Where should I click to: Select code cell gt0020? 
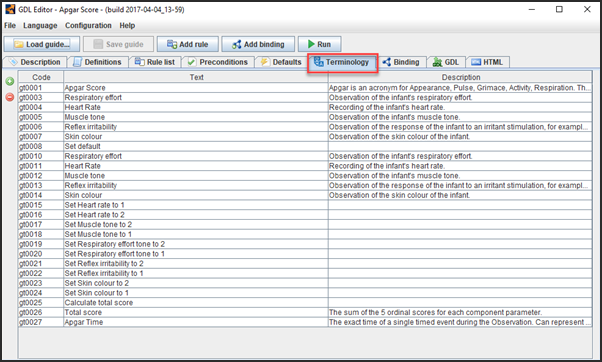coord(41,254)
